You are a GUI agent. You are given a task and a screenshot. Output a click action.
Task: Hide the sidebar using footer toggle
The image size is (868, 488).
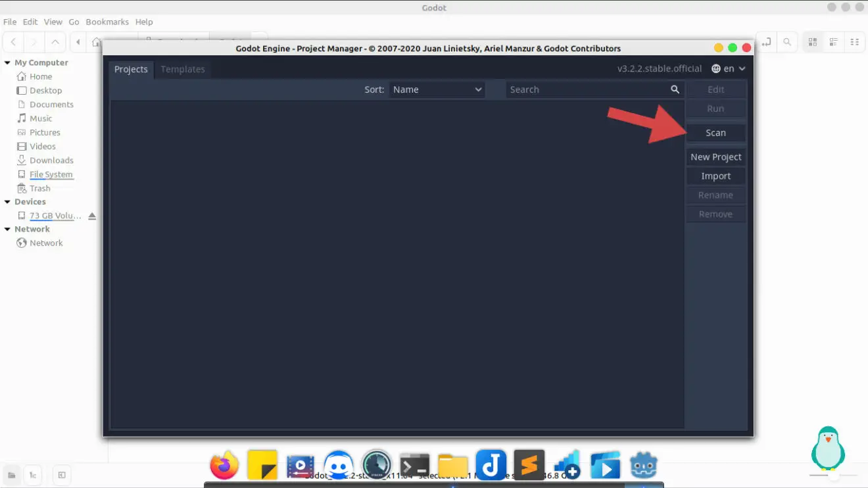click(62, 475)
